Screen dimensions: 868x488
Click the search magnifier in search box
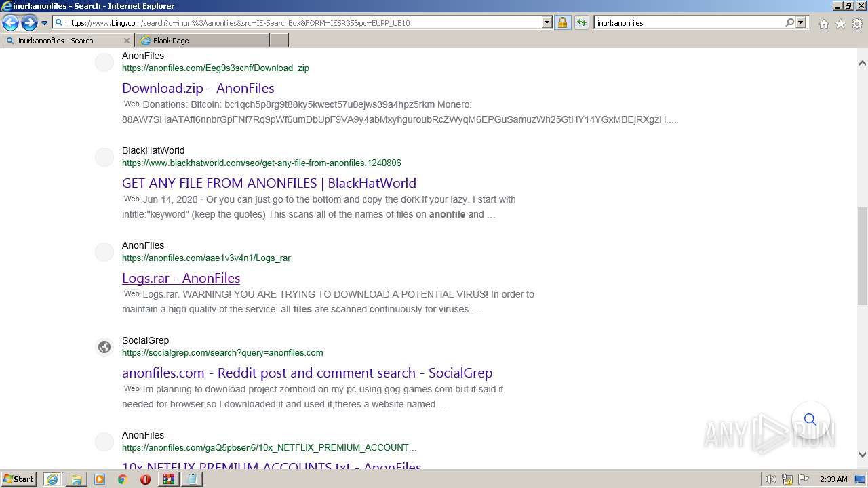pos(790,22)
